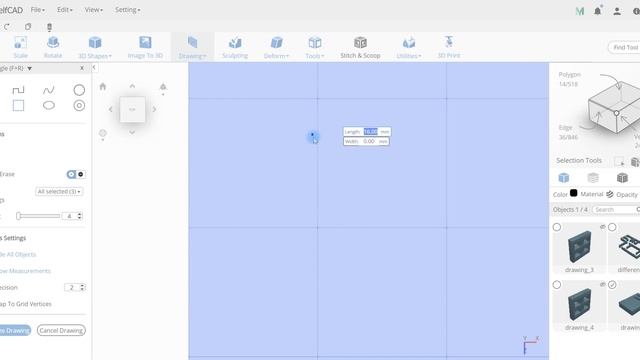Select the wireframe selection mode cube
This screenshot has width=640, height=360.
click(x=622, y=178)
